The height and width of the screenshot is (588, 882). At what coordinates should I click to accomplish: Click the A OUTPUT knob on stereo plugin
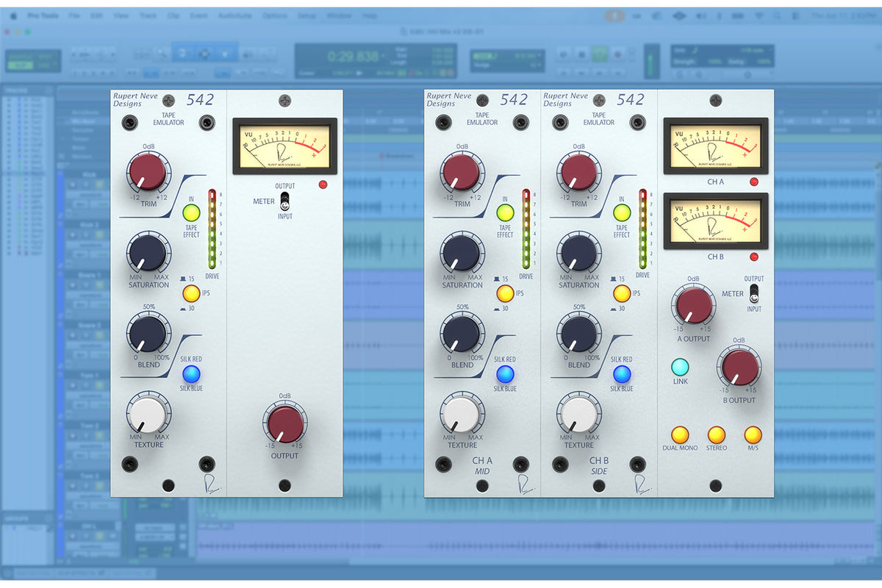(693, 305)
